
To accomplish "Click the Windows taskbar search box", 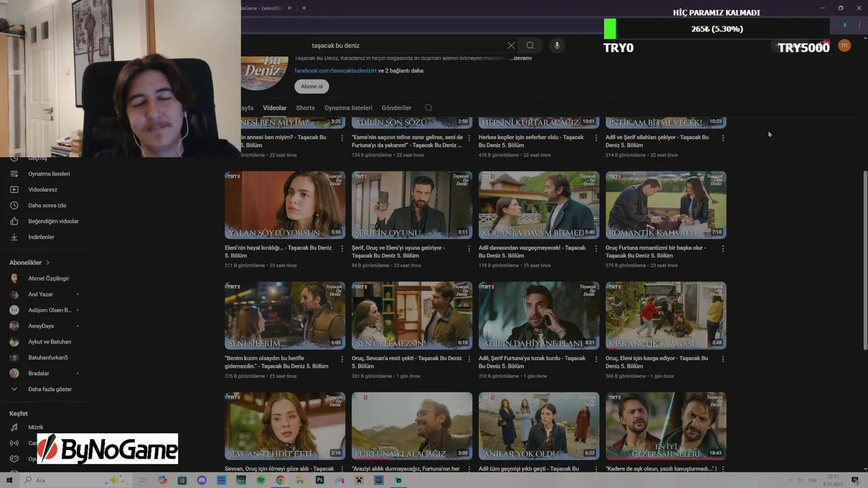I will coord(75,480).
